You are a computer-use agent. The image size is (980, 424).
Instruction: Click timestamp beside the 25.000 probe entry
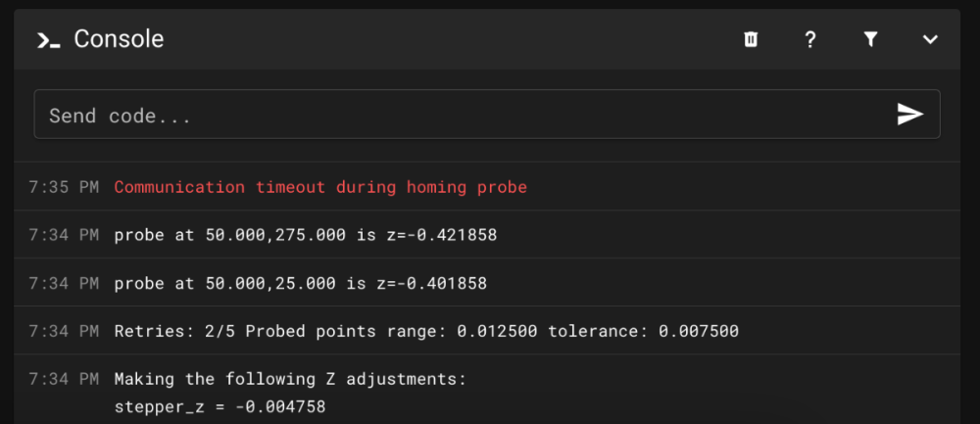pyautogui.click(x=64, y=284)
